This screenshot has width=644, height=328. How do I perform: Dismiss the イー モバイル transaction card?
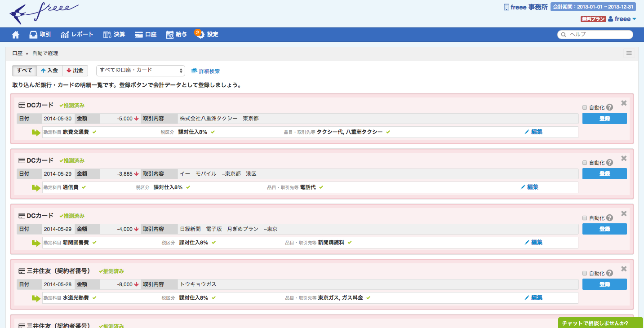pyautogui.click(x=624, y=158)
